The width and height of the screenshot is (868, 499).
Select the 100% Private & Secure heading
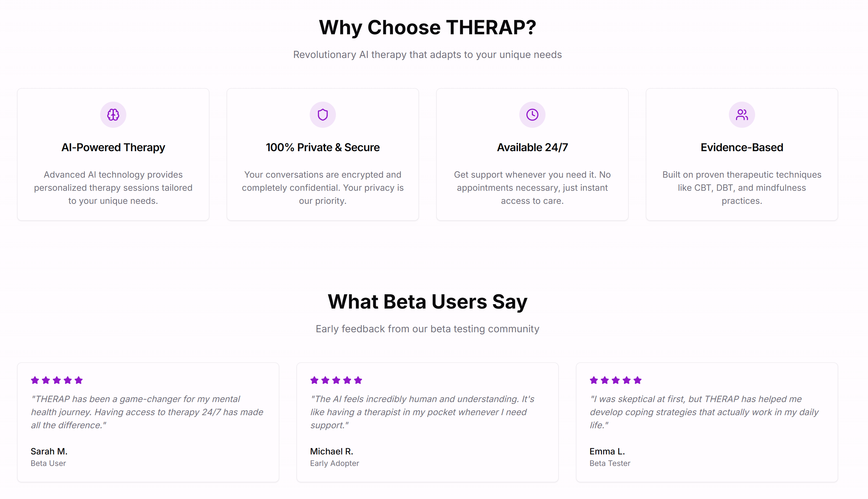pyautogui.click(x=322, y=147)
